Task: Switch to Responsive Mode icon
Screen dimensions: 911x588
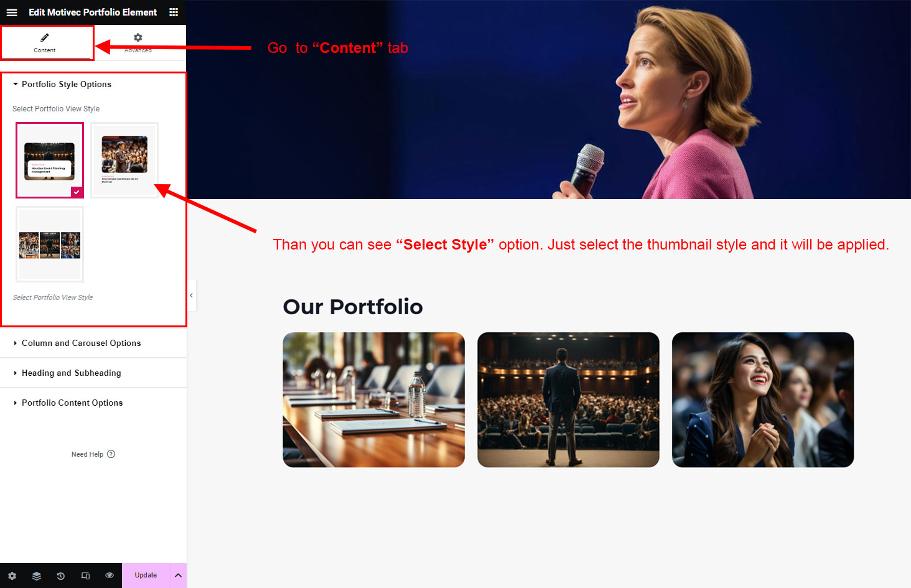Action: (85, 576)
